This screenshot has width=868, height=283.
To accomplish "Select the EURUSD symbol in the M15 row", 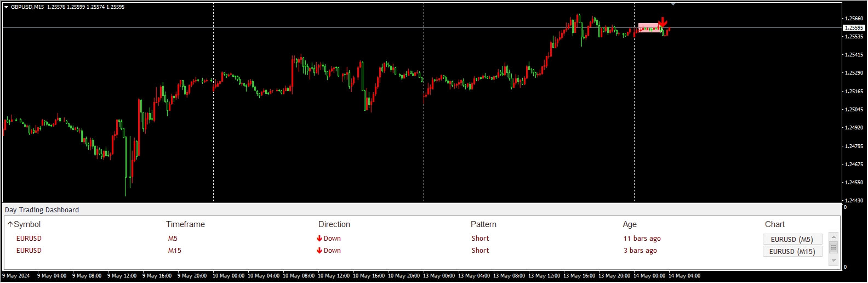I will coord(29,251).
